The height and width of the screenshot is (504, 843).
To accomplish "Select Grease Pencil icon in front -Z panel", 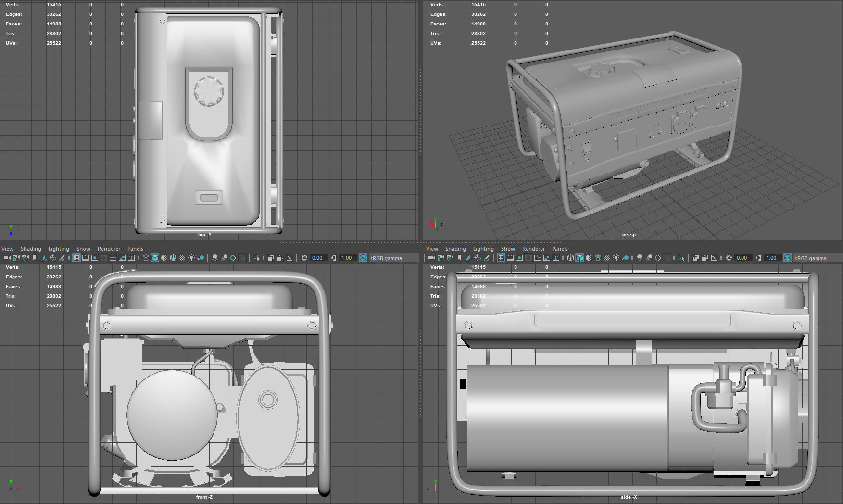I will tap(62, 258).
